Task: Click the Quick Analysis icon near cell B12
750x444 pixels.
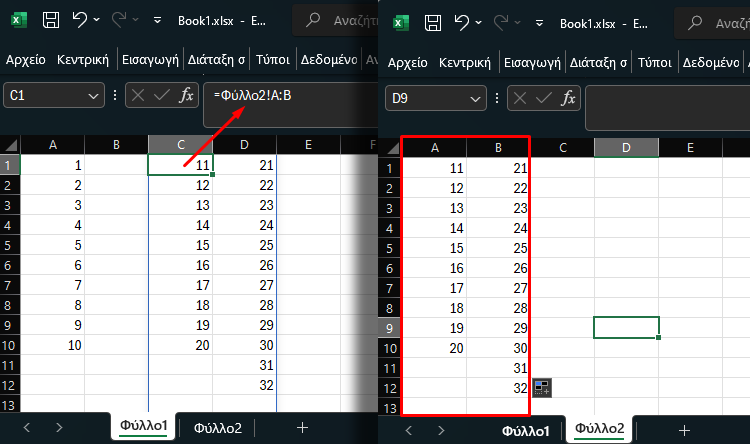Action: coord(542,388)
